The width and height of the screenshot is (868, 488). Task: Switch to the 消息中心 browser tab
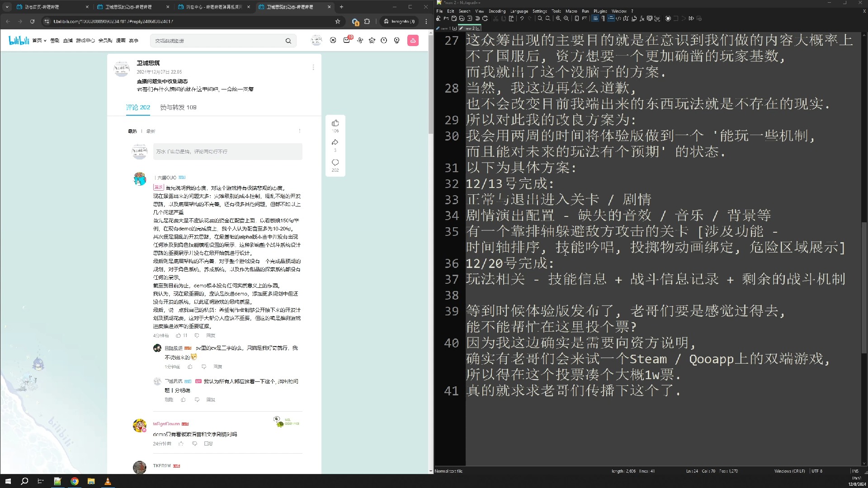pos(214,7)
